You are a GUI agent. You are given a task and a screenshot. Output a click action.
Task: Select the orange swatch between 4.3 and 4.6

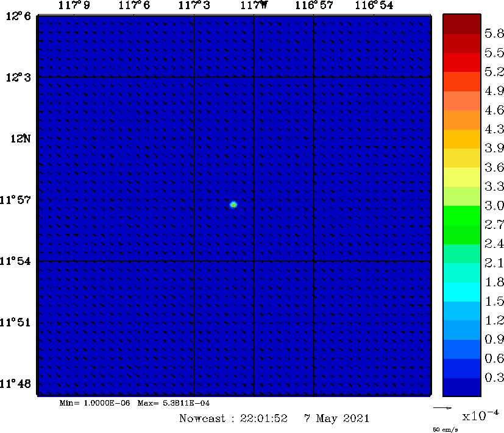click(461, 119)
